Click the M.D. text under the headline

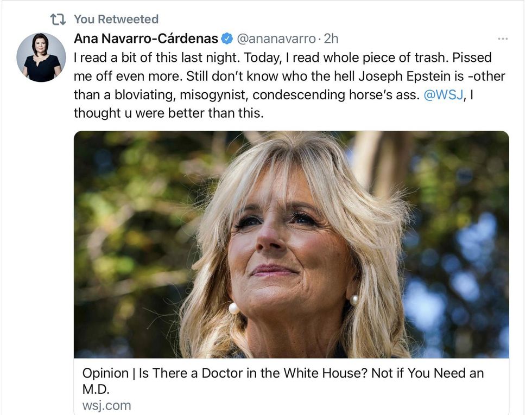[x=96, y=390]
